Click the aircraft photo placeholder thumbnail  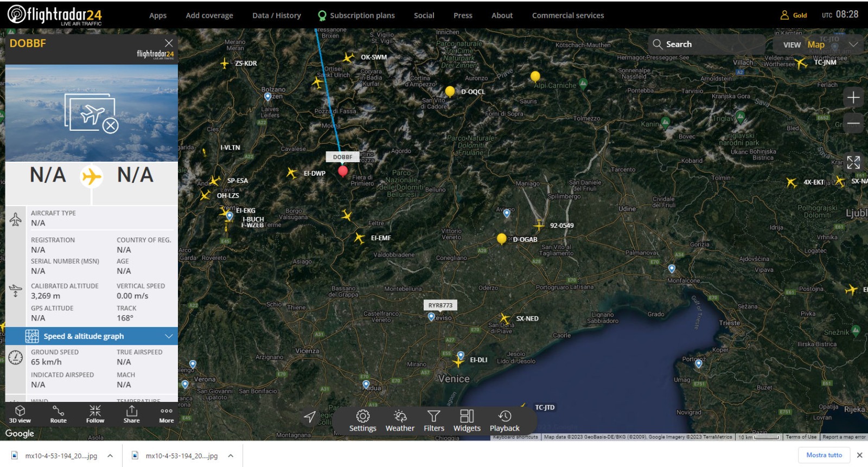point(92,113)
